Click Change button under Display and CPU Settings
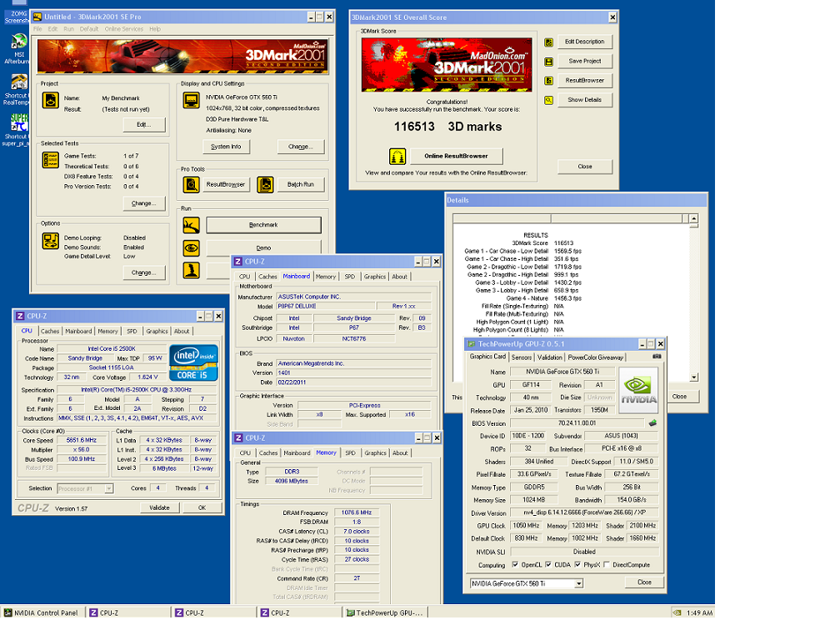This screenshot has height=630, width=840. pyautogui.click(x=301, y=147)
